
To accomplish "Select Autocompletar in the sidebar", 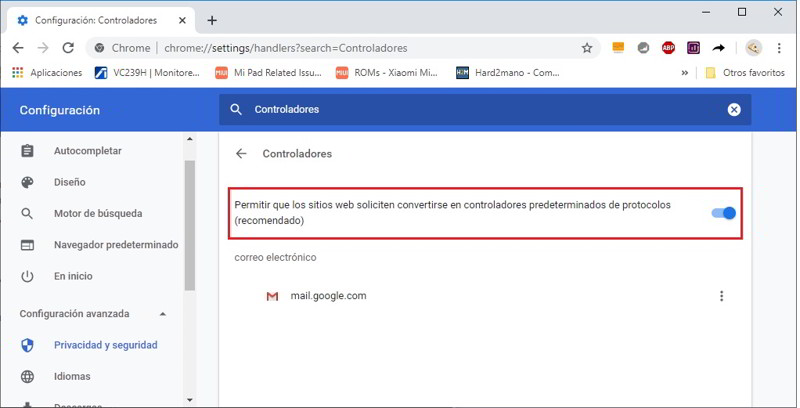I will pos(87,151).
